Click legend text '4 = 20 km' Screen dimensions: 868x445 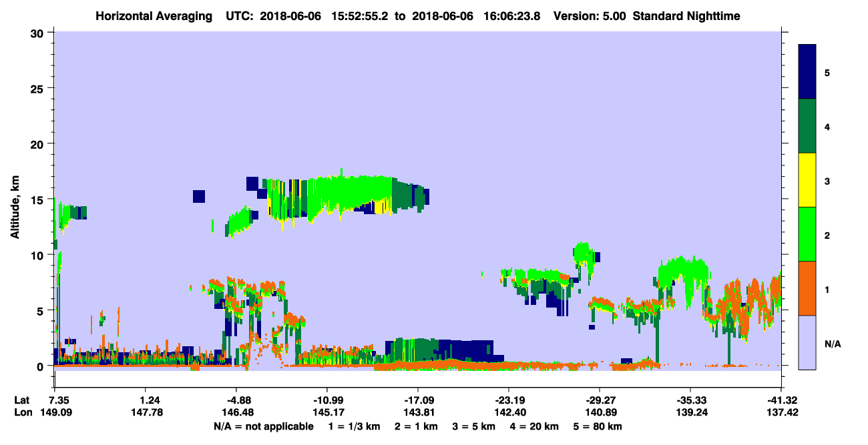pyautogui.click(x=535, y=426)
